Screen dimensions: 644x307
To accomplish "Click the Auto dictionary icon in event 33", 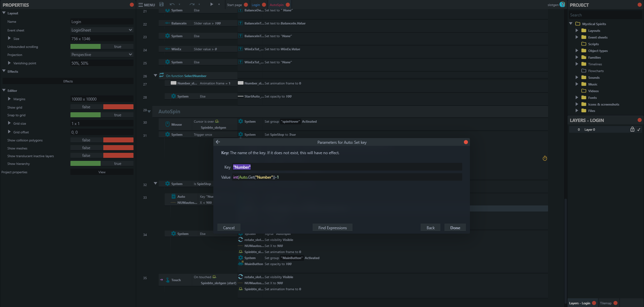I will click(173, 196).
